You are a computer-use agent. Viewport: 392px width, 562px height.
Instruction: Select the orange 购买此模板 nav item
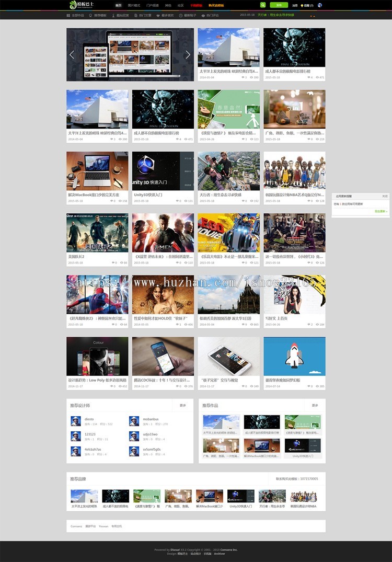tap(216, 5)
